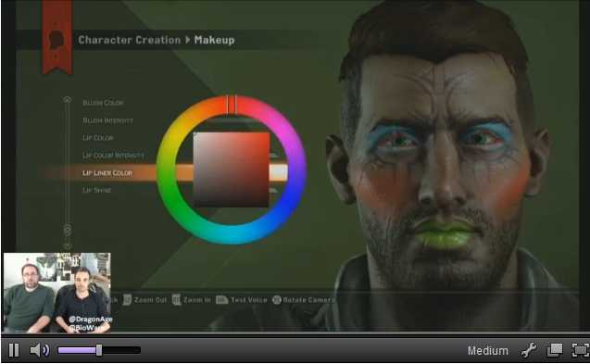Choose the Lip Color entry
Viewport: 590px width, 364px height.
click(98, 138)
